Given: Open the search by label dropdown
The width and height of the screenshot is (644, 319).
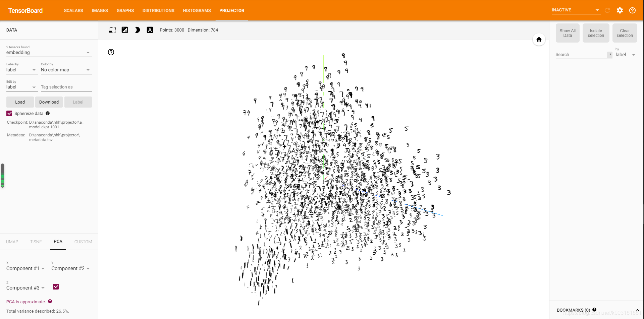Looking at the screenshot, I should 626,55.
